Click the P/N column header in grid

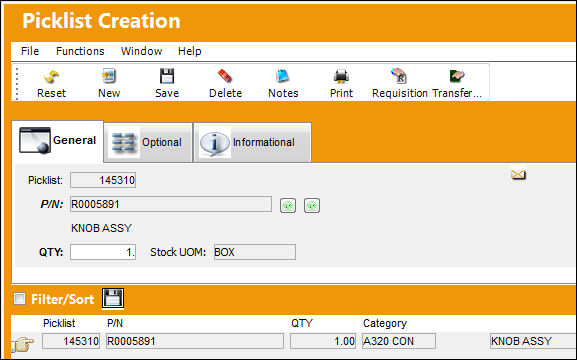115,323
